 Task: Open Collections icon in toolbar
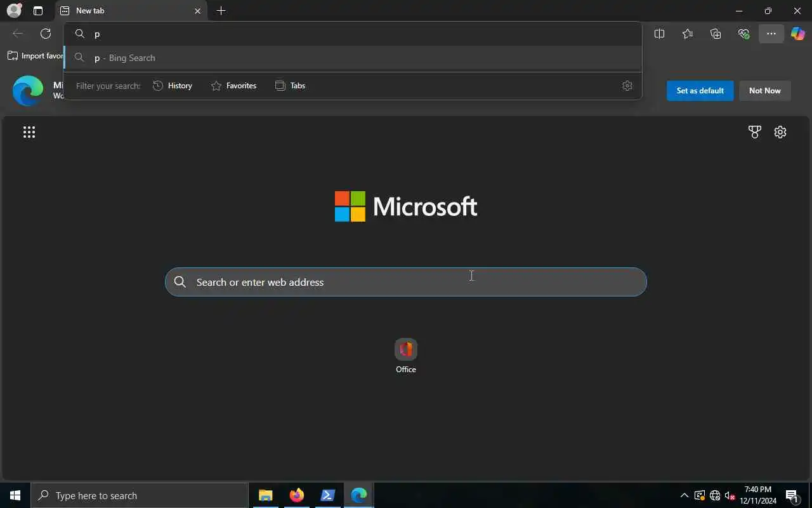tap(716, 34)
